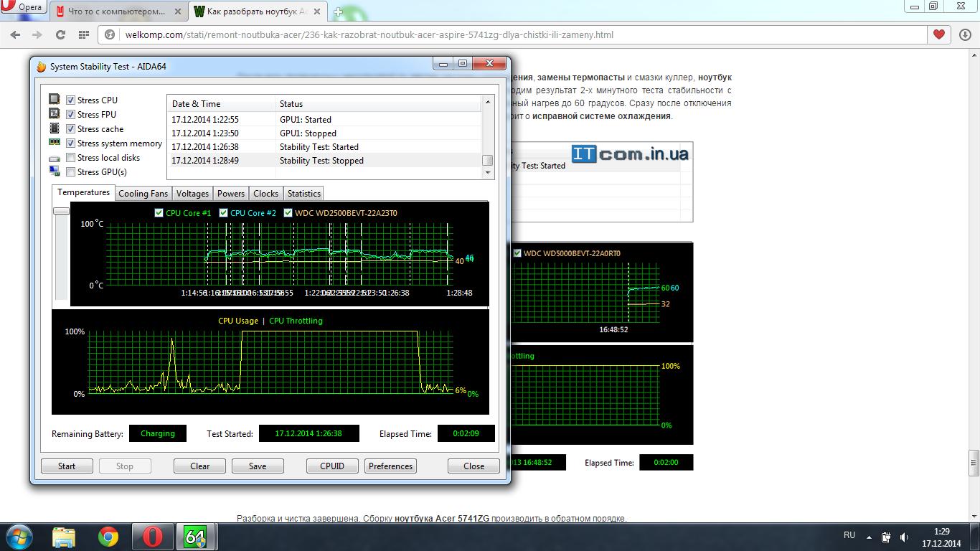The height and width of the screenshot is (551, 980).
Task: Click the Save button
Action: 258,466
